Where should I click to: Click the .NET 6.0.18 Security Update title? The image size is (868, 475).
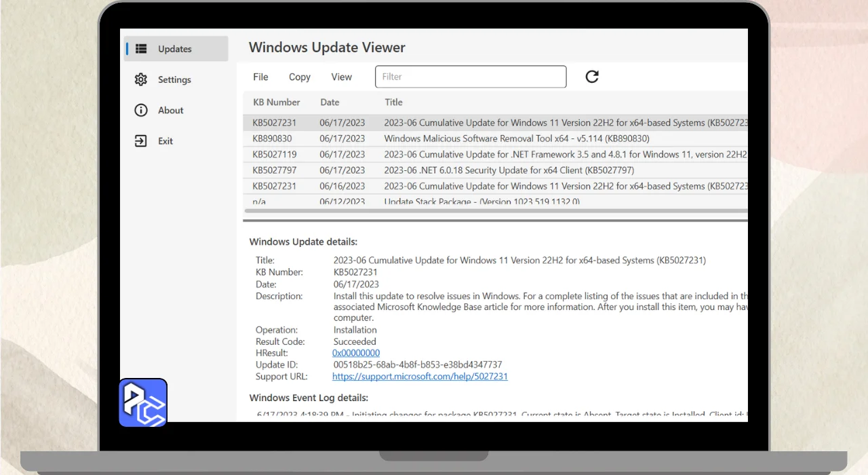click(509, 170)
